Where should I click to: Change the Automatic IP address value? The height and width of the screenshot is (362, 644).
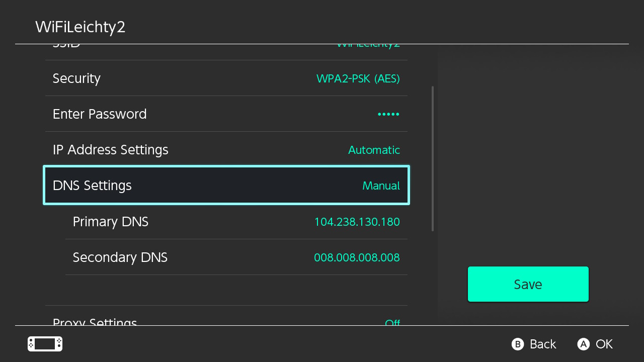(x=374, y=150)
